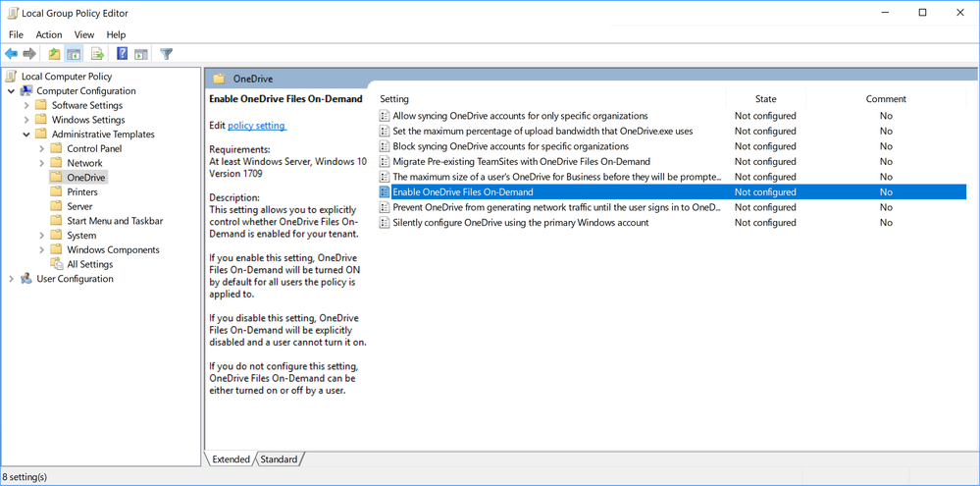The width and height of the screenshot is (980, 486).
Task: Switch to the Standard tab
Action: point(279,459)
